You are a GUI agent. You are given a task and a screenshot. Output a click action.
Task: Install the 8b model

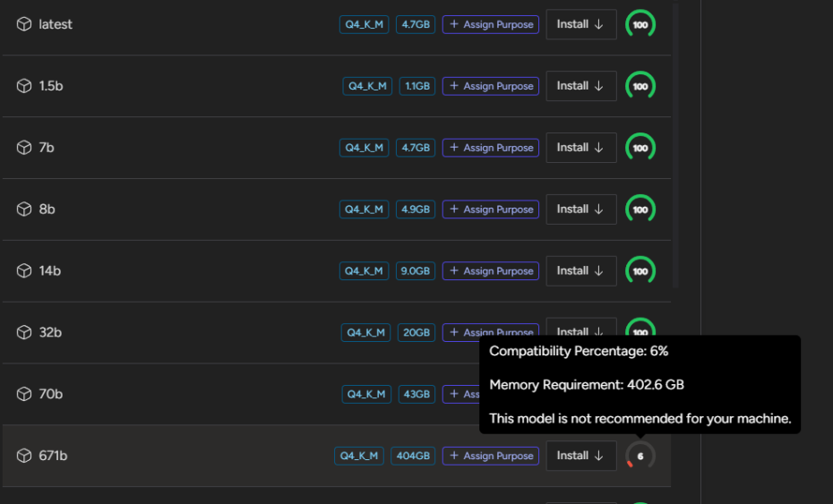[x=581, y=209]
